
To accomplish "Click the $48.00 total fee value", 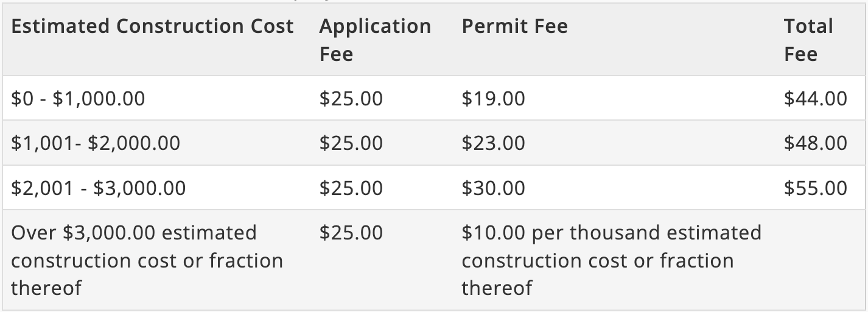I will click(815, 143).
